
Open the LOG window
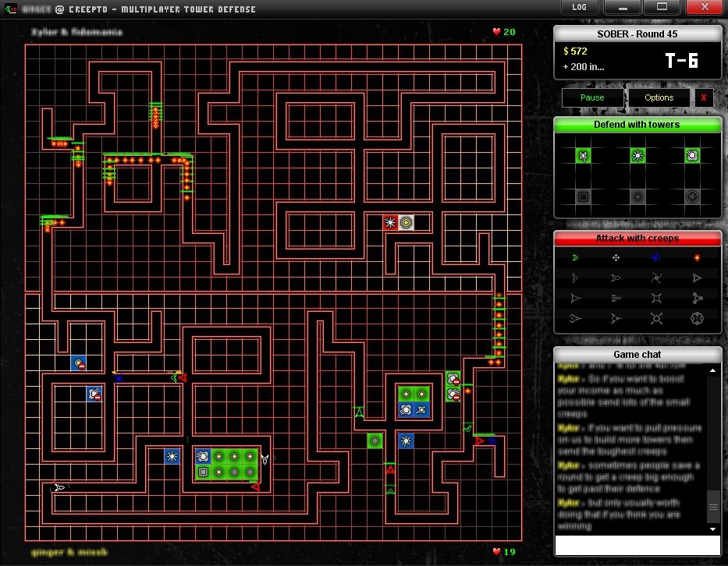[579, 7]
